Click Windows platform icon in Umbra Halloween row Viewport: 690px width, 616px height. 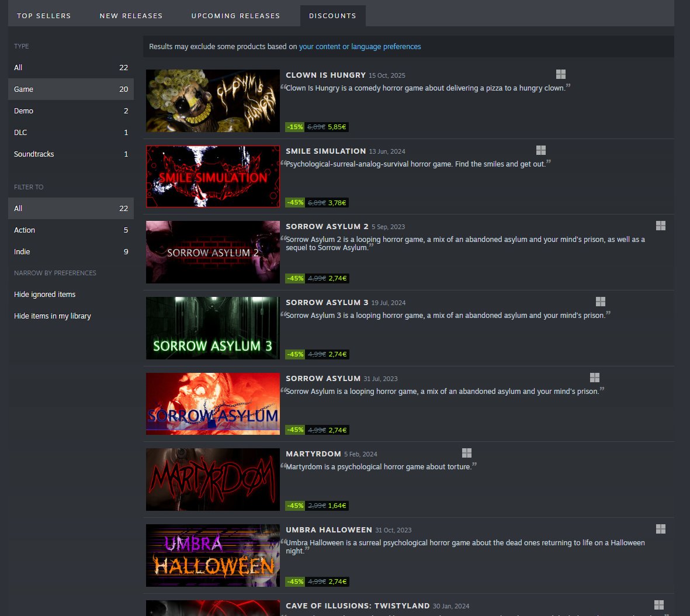pyautogui.click(x=661, y=529)
